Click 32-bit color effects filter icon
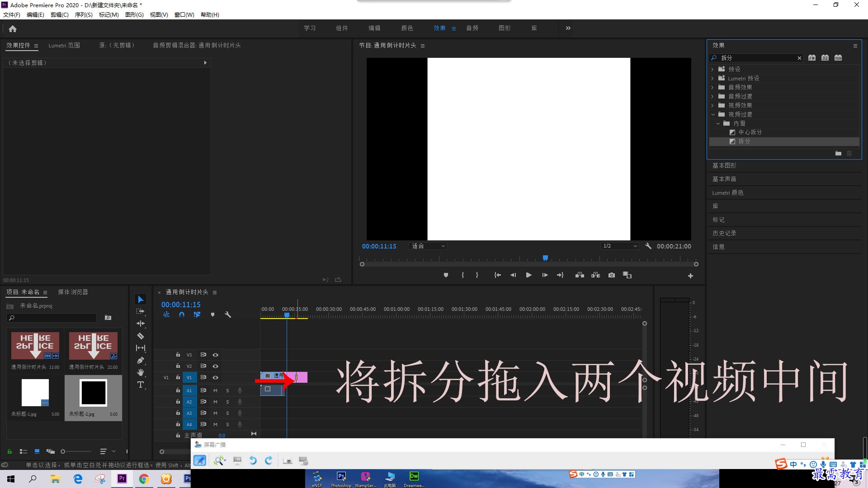 tap(825, 58)
